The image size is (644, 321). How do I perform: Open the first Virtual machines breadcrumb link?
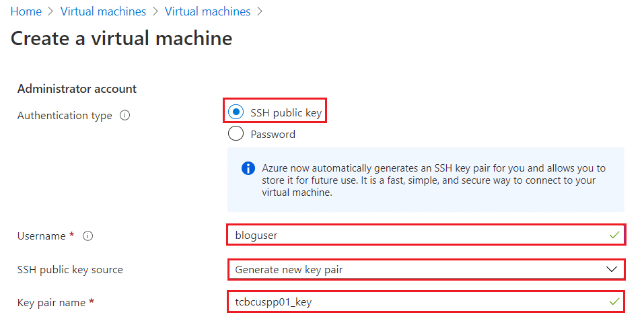pos(103,11)
